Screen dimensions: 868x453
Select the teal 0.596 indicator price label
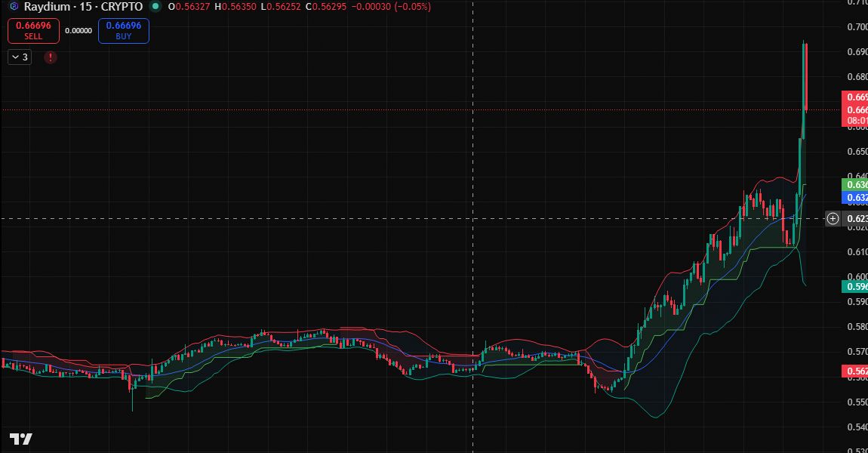point(856,287)
